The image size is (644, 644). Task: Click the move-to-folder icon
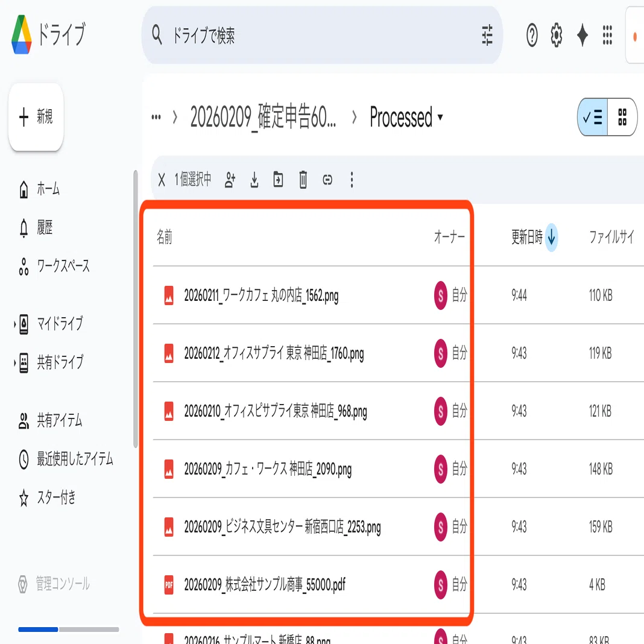(x=278, y=180)
